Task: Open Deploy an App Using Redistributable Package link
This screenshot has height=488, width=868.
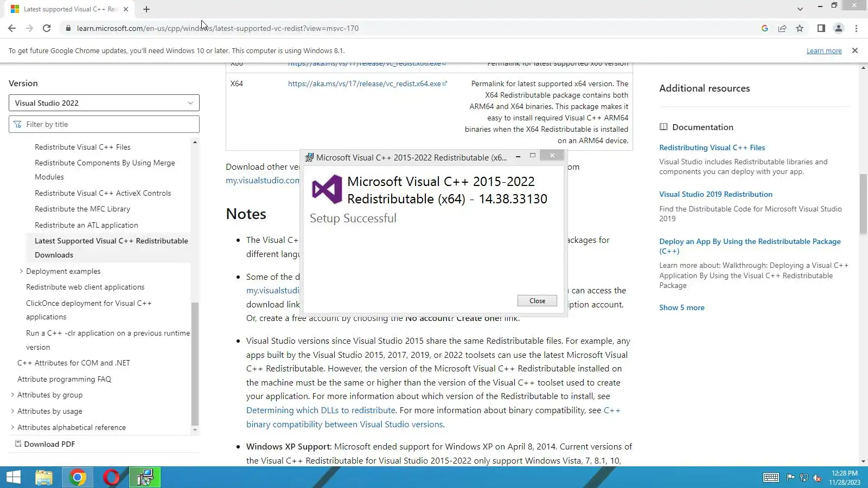Action: coord(750,246)
